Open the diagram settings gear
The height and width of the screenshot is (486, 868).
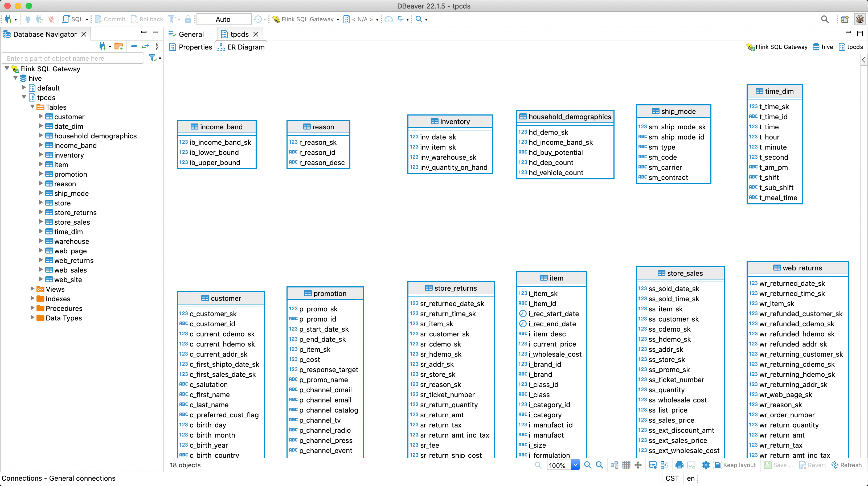(706, 465)
